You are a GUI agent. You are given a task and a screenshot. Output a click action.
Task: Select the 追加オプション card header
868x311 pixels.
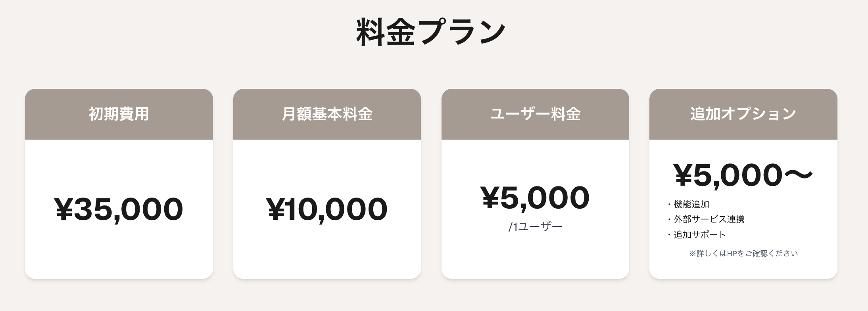(x=743, y=114)
